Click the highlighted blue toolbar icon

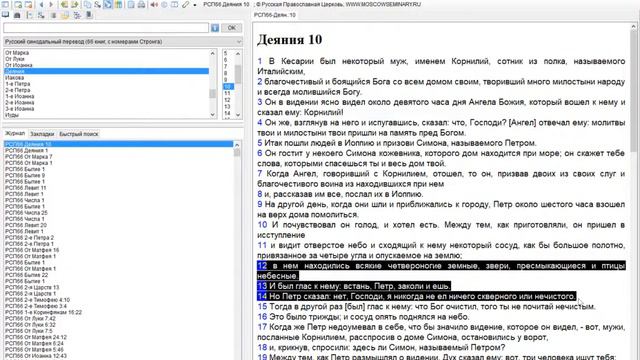coord(108,4)
